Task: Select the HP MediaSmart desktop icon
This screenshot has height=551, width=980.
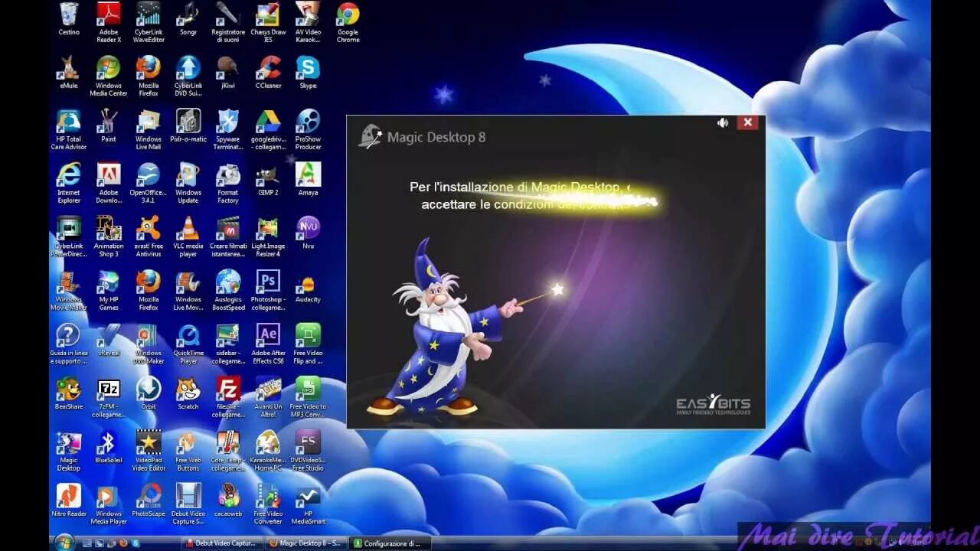Action: [308, 504]
